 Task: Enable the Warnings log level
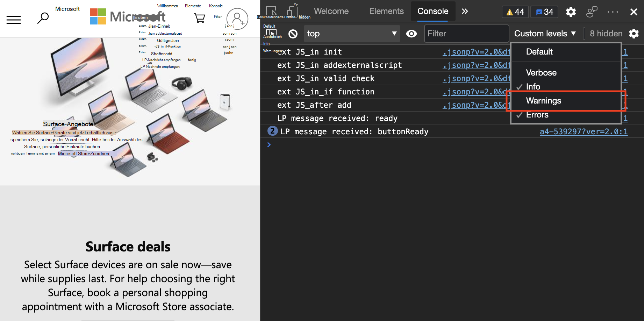pos(543,101)
